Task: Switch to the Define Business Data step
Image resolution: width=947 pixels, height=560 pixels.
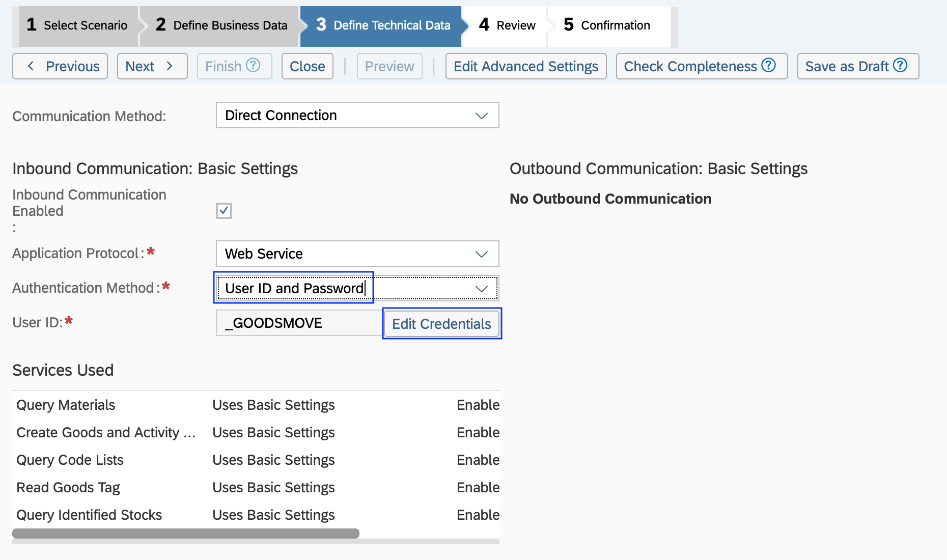Action: 221,24
